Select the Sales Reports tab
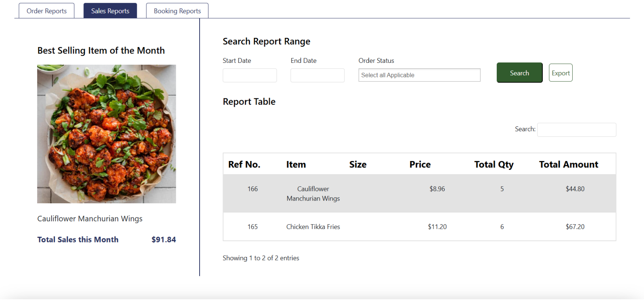Image resolution: width=644 pixels, height=304 pixels. (x=110, y=11)
